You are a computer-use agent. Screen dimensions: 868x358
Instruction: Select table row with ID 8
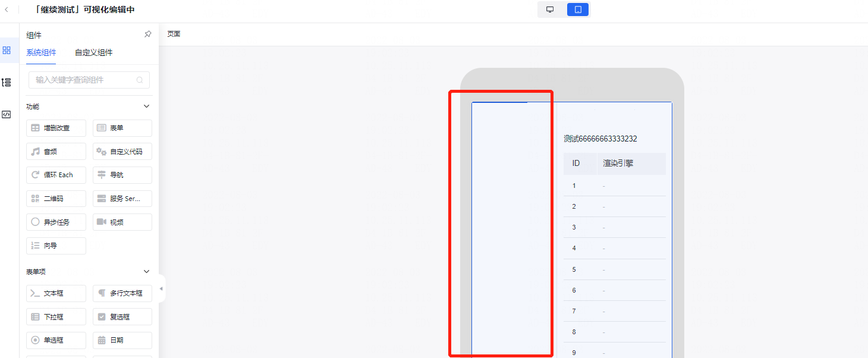click(x=615, y=332)
